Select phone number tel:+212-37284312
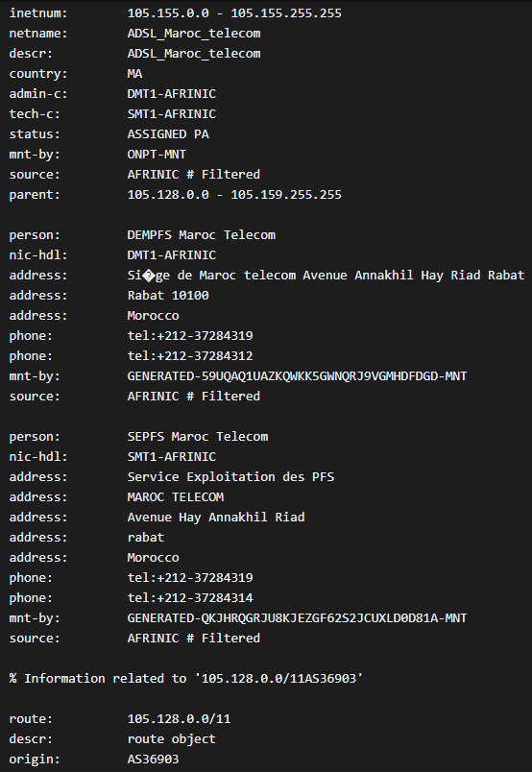This screenshot has width=532, height=772. 190,356
